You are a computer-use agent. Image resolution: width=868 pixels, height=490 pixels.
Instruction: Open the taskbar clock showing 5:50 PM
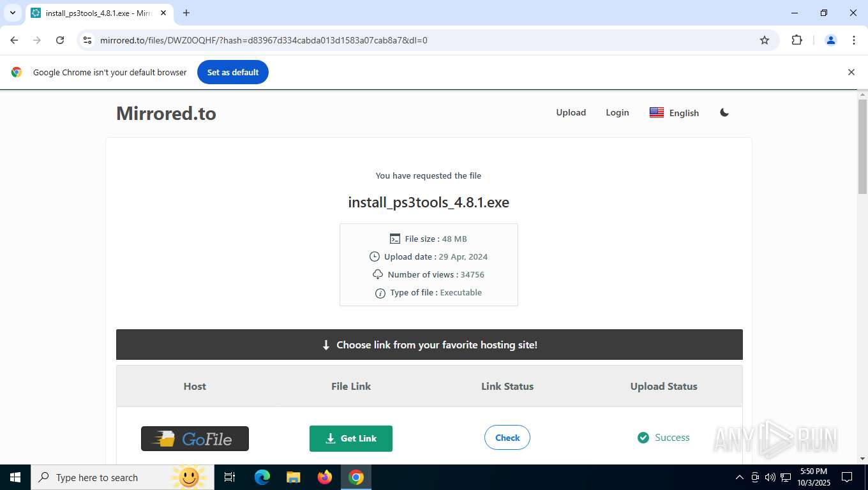coord(814,477)
